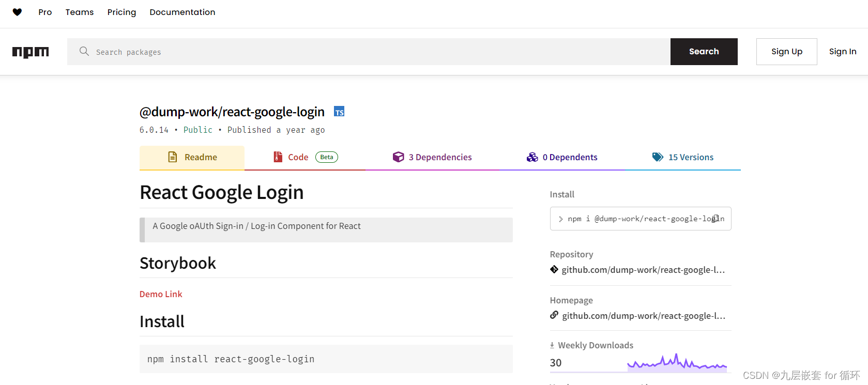Image resolution: width=868 pixels, height=385 pixels.
Task: Click the Beta badge on Code tab
Action: pyautogui.click(x=327, y=157)
